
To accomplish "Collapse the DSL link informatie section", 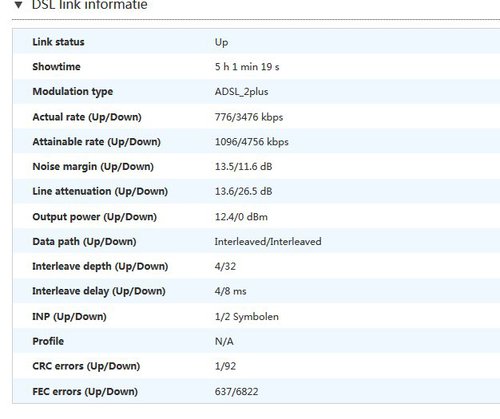I will 19,5.
